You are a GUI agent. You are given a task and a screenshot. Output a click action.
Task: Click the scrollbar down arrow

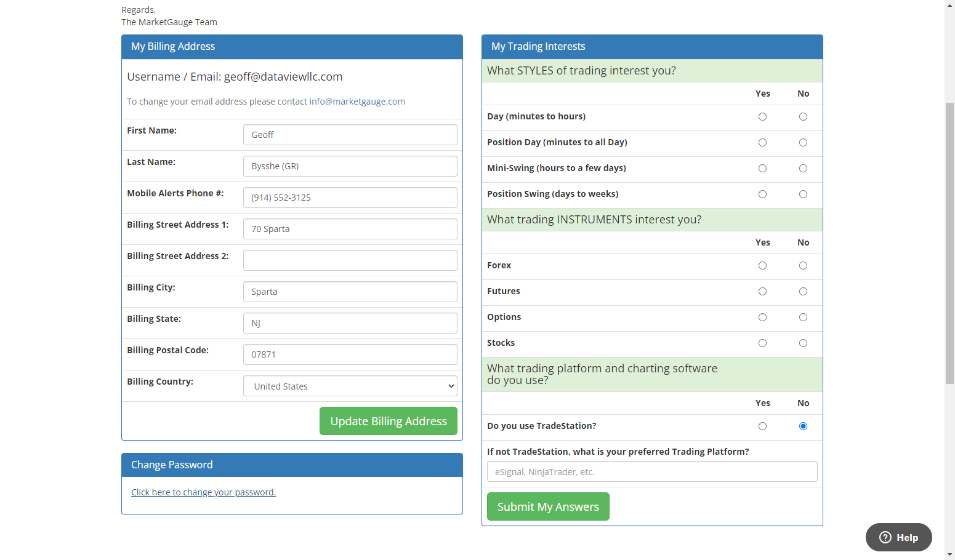949,554
